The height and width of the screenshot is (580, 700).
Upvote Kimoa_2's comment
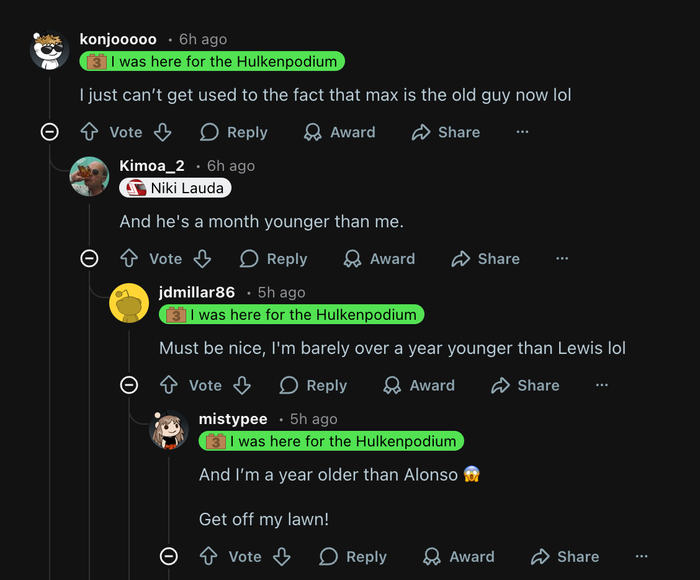(129, 258)
